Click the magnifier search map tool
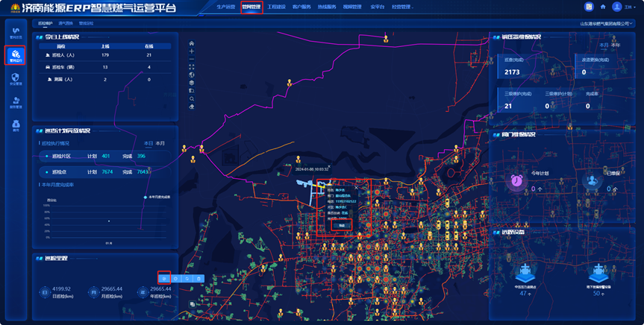 coord(191,99)
